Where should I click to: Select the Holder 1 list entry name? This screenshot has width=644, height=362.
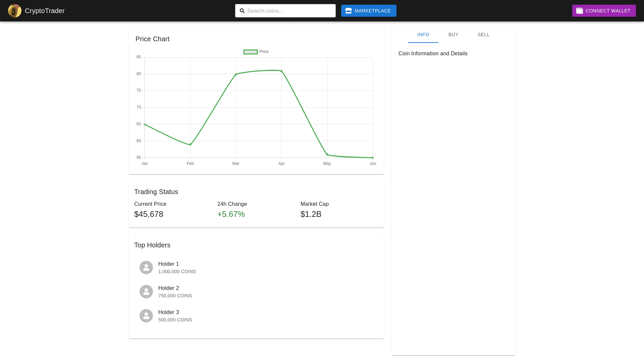point(168,264)
